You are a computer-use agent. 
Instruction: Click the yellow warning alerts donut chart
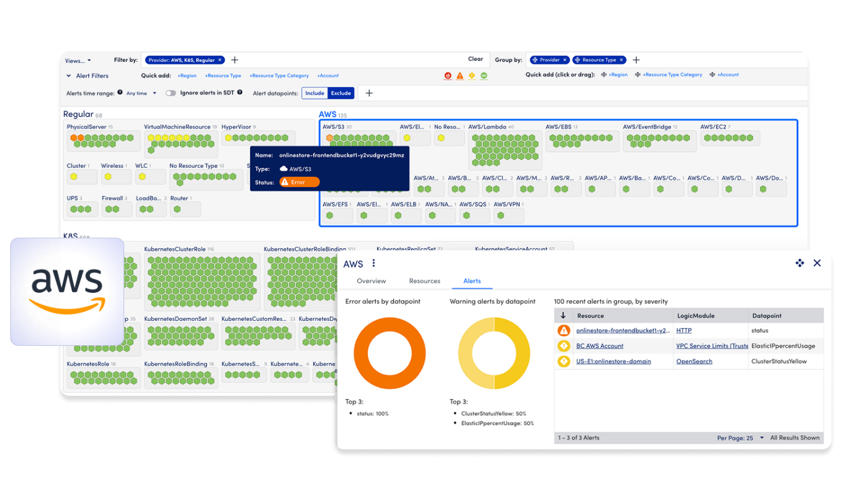494,353
